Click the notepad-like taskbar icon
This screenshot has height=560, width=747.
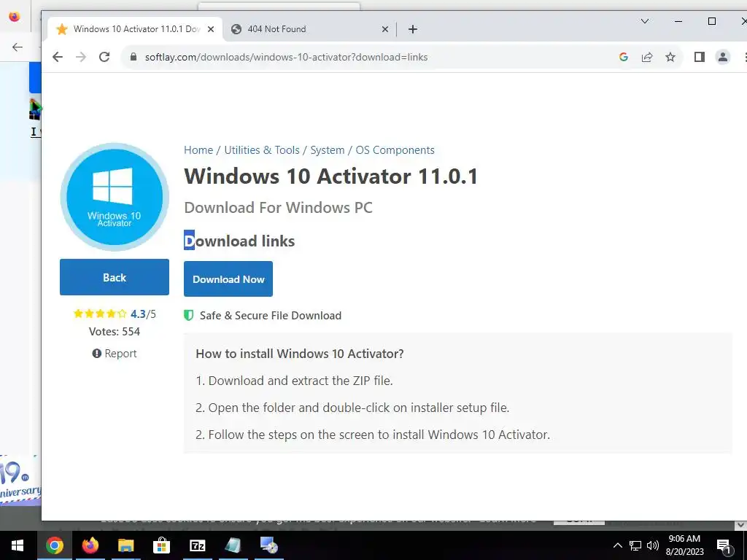tap(233, 545)
